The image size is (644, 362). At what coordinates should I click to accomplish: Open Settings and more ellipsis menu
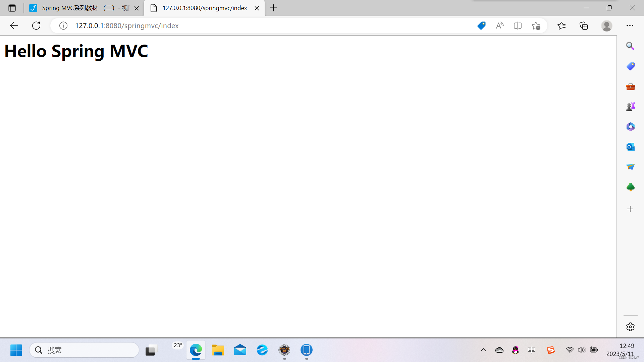pyautogui.click(x=630, y=26)
